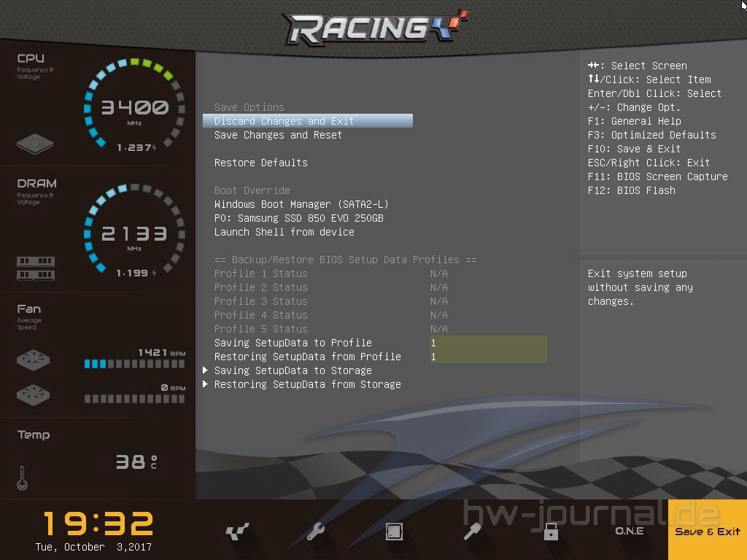
Task: Expand Restoring SetupData from Storage arrow
Action: point(205,384)
